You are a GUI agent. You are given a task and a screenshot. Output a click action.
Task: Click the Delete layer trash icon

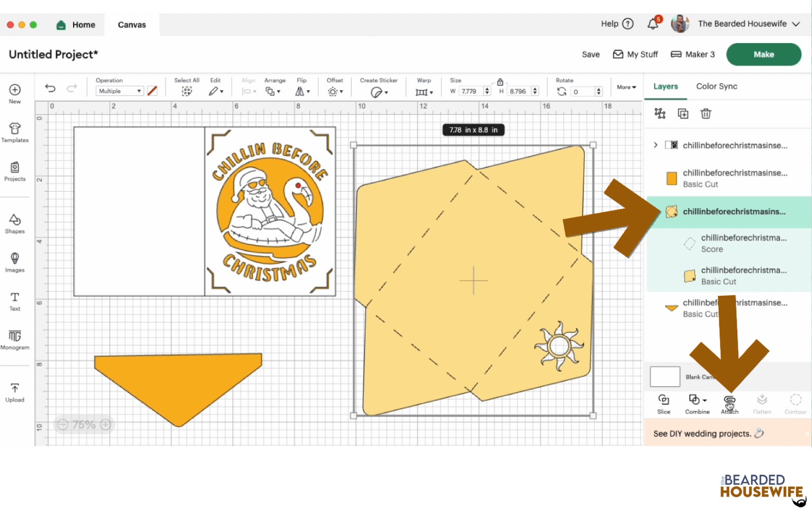tap(706, 114)
